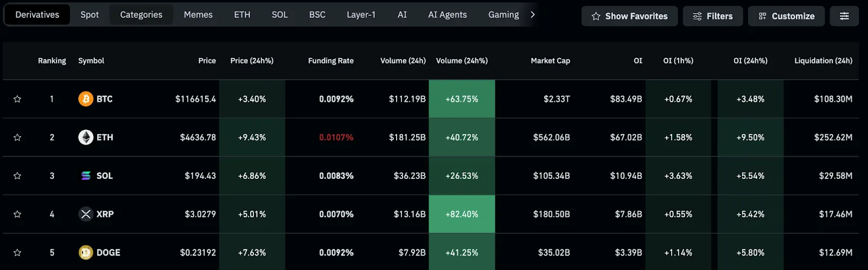The height and width of the screenshot is (270, 868).
Task: Open the Customize columns menu
Action: coord(786,16)
